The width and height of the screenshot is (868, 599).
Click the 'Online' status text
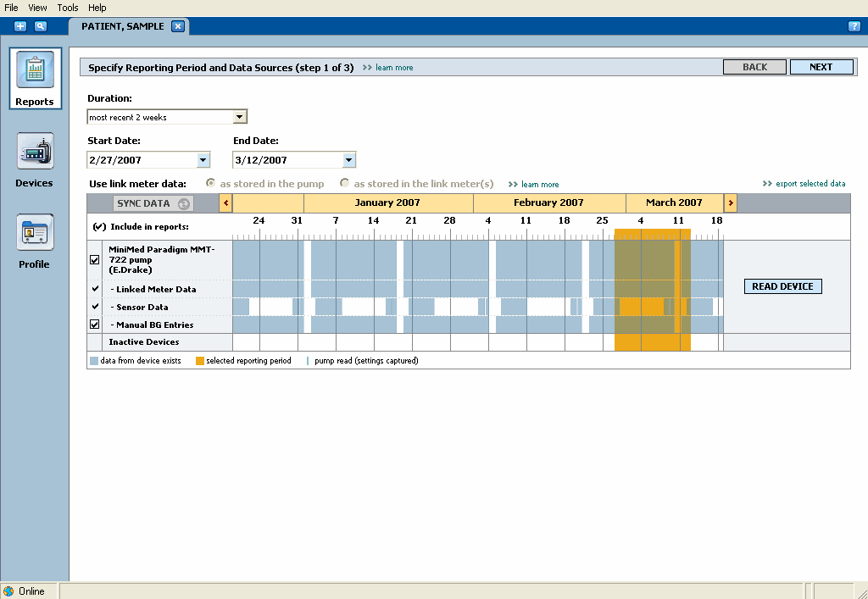pyautogui.click(x=31, y=591)
